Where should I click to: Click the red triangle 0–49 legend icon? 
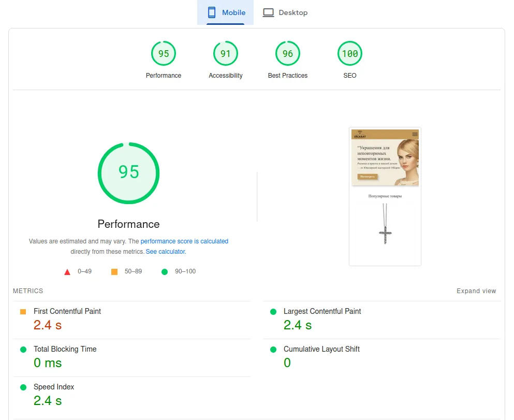click(67, 272)
